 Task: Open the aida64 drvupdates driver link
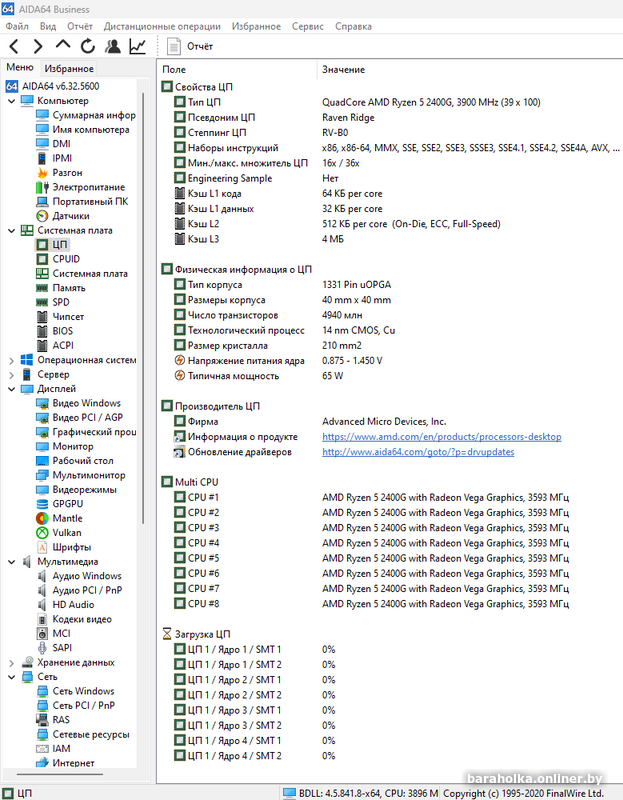[x=418, y=452]
